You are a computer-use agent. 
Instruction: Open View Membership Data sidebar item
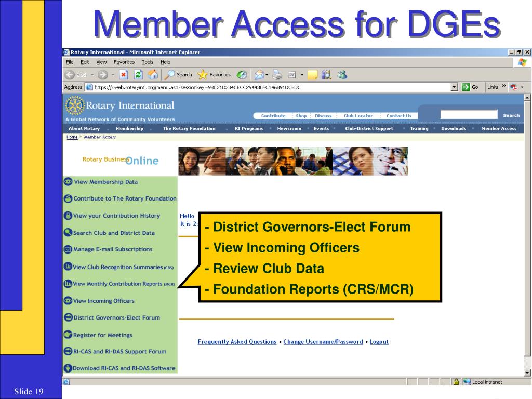tap(101, 182)
